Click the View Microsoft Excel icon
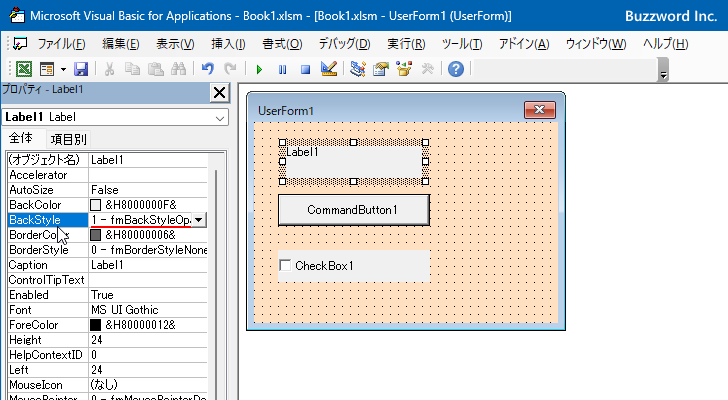This screenshot has height=400, width=728. (24, 69)
